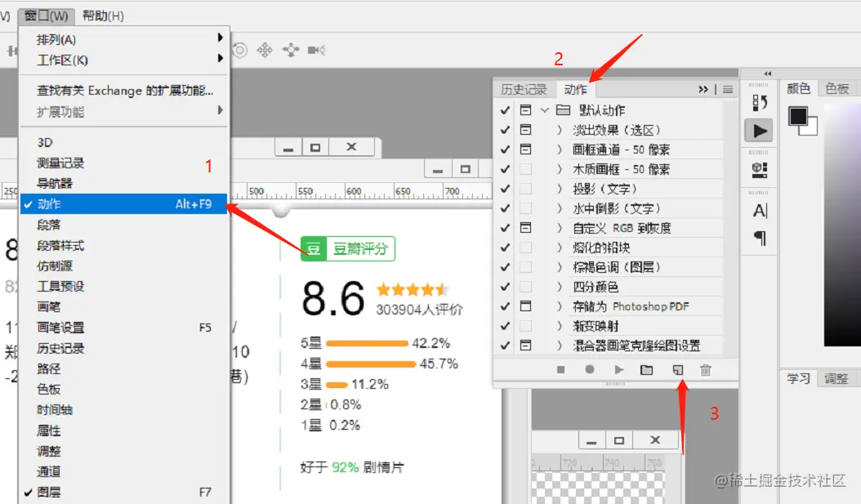Click the 3D pan icon in options bar
This screenshot has width=861, height=504.
[265, 51]
